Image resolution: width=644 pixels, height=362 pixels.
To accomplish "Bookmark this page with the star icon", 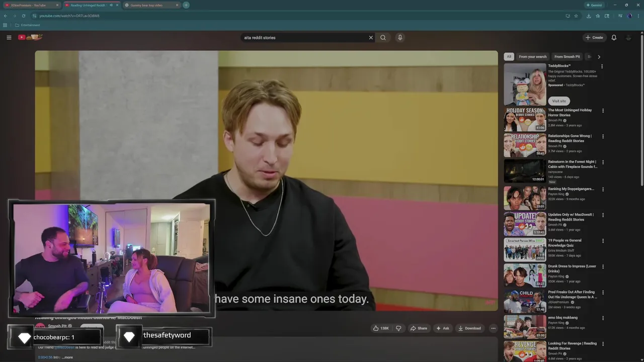I will pos(576,16).
